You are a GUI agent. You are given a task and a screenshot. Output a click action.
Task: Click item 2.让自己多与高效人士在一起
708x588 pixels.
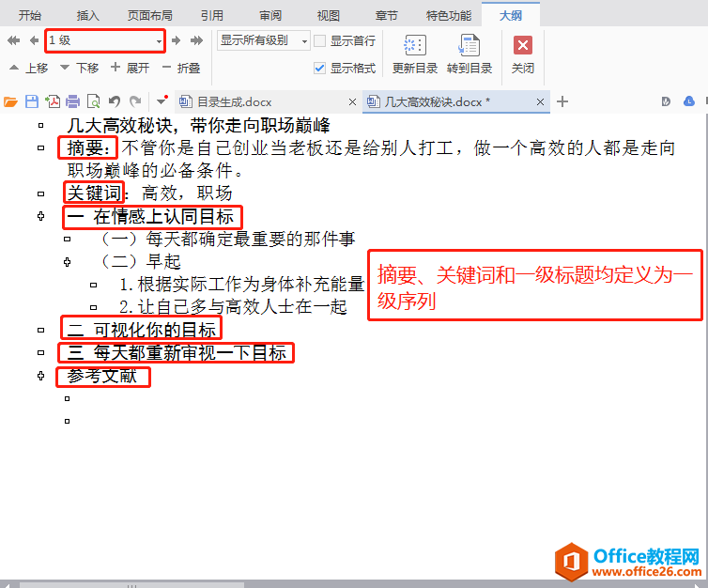tap(233, 307)
